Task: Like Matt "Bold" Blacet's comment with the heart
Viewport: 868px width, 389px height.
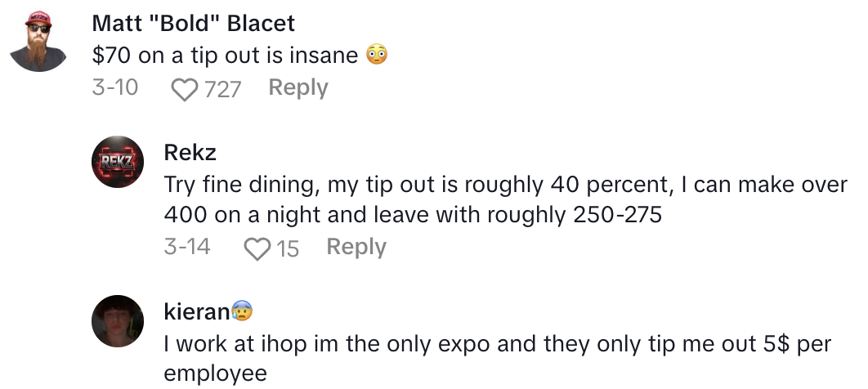Action: tap(185, 89)
